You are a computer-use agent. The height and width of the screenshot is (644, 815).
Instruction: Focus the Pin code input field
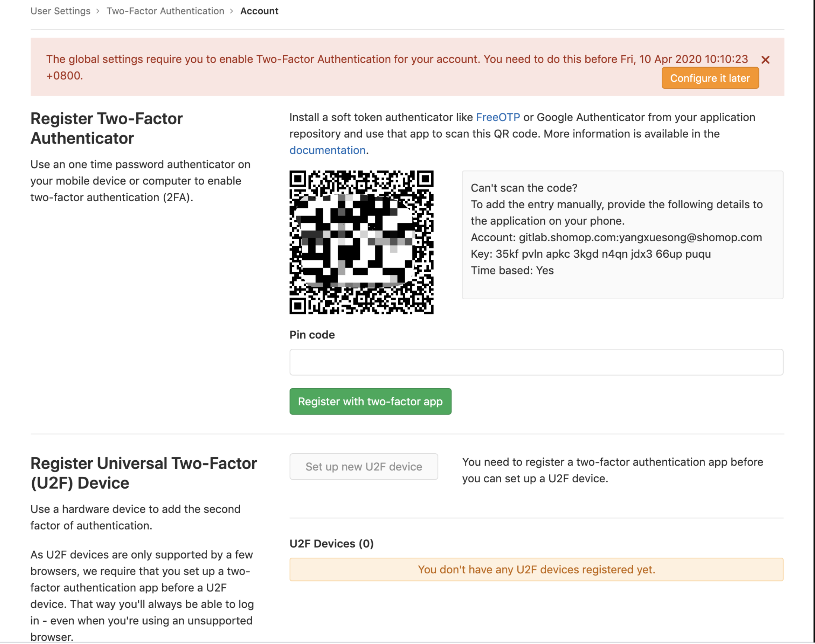point(536,362)
